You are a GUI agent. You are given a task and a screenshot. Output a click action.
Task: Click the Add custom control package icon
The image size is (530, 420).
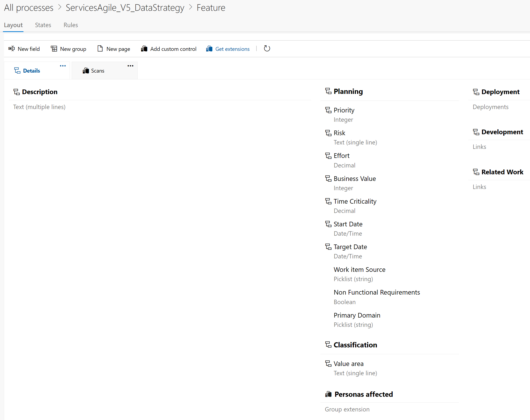[144, 49]
